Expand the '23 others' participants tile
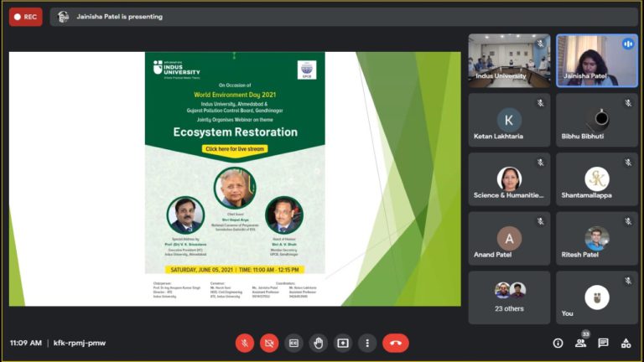The height and width of the screenshot is (362, 644). pos(509,297)
